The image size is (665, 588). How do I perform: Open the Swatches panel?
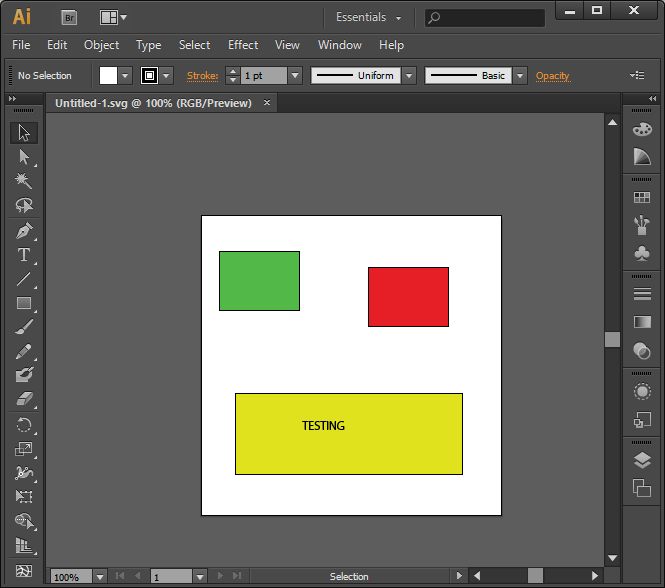[642, 197]
